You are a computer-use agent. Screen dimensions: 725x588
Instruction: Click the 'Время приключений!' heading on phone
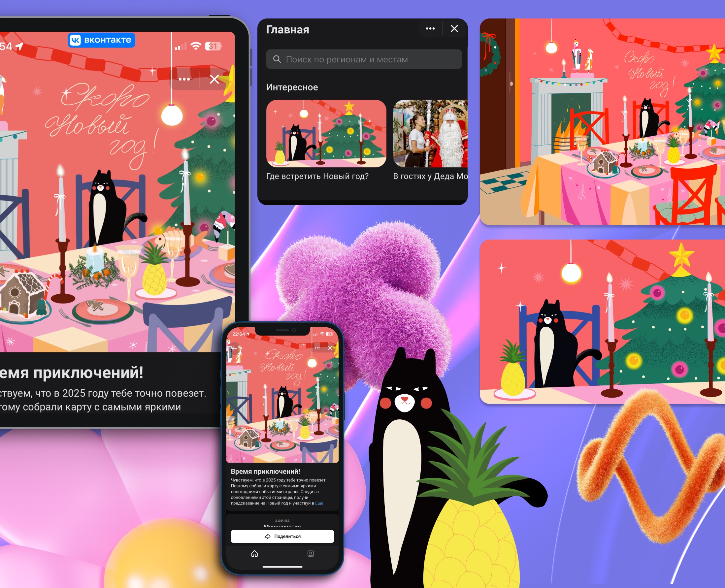[x=265, y=471]
